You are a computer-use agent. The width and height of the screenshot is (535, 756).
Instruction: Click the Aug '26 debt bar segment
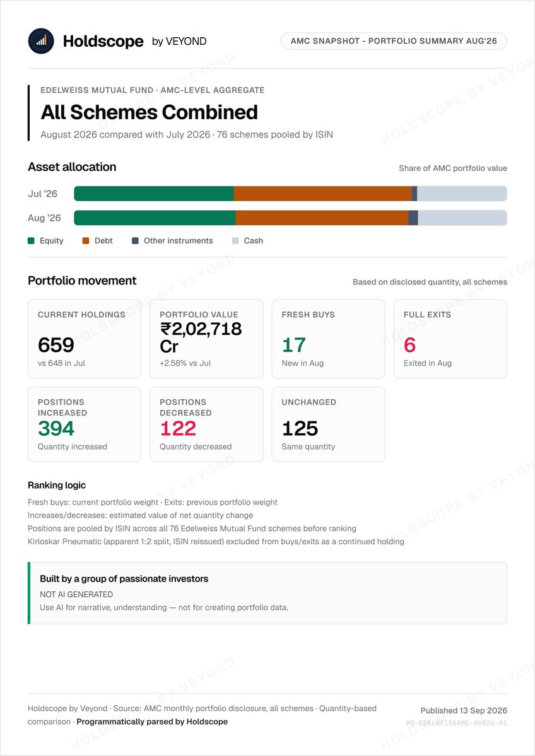[322, 218]
